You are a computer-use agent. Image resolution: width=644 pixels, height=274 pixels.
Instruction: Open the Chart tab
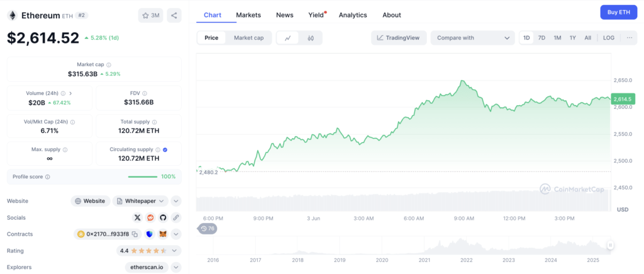click(213, 15)
